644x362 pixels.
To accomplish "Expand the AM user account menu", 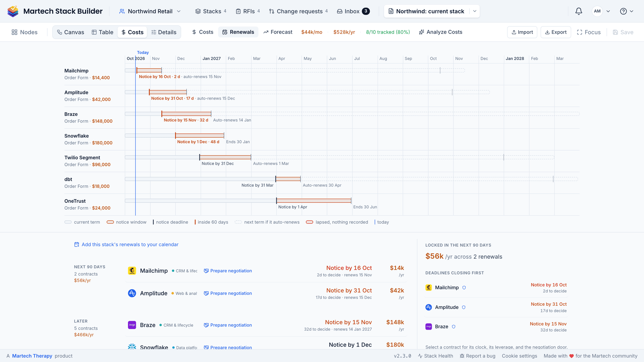I will [x=601, y=11].
